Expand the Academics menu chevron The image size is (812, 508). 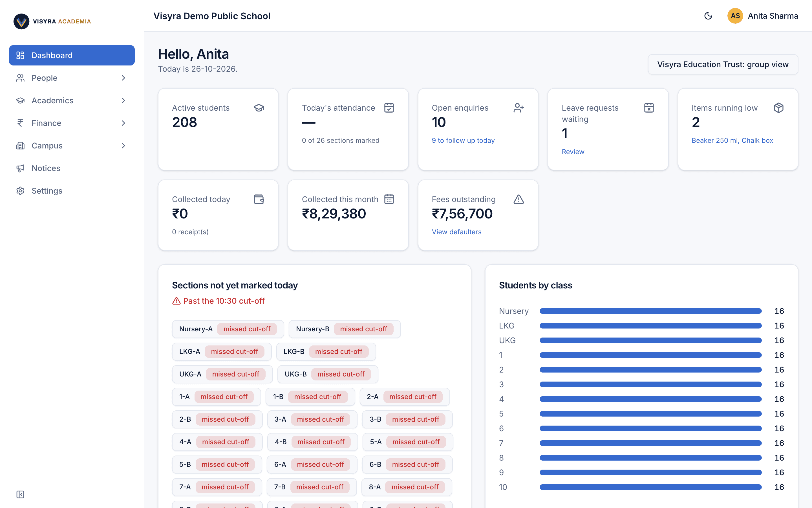[x=123, y=100]
